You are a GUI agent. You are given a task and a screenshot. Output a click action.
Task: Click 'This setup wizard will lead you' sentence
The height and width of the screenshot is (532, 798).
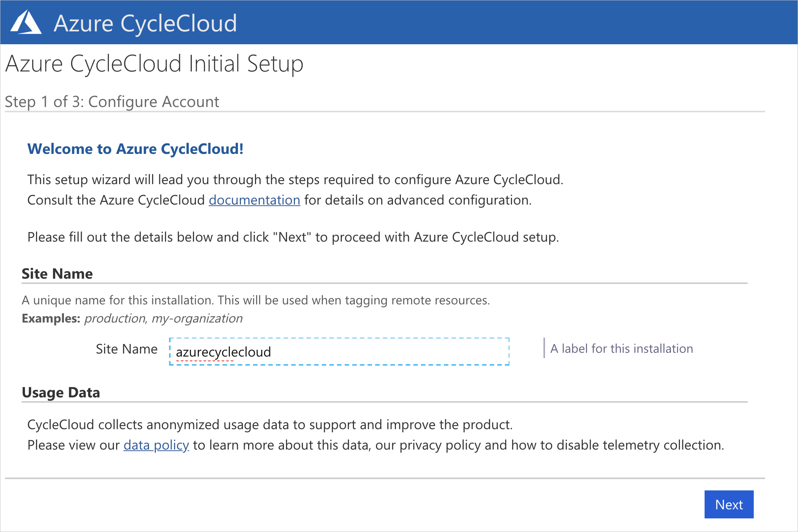[x=295, y=180]
